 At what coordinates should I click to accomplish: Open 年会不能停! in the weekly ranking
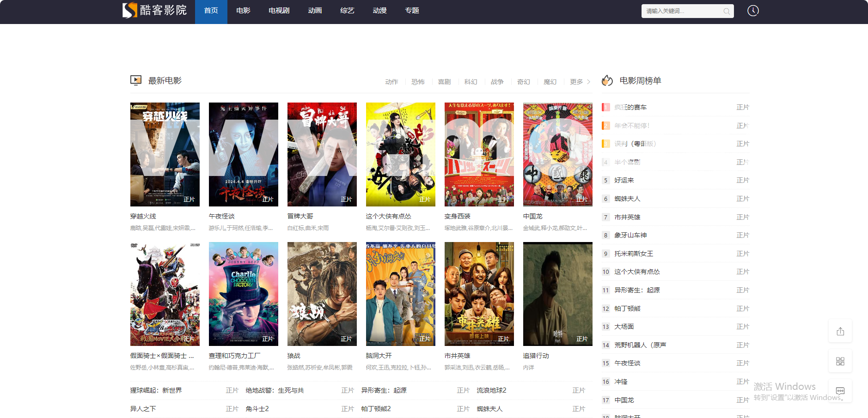coord(632,126)
